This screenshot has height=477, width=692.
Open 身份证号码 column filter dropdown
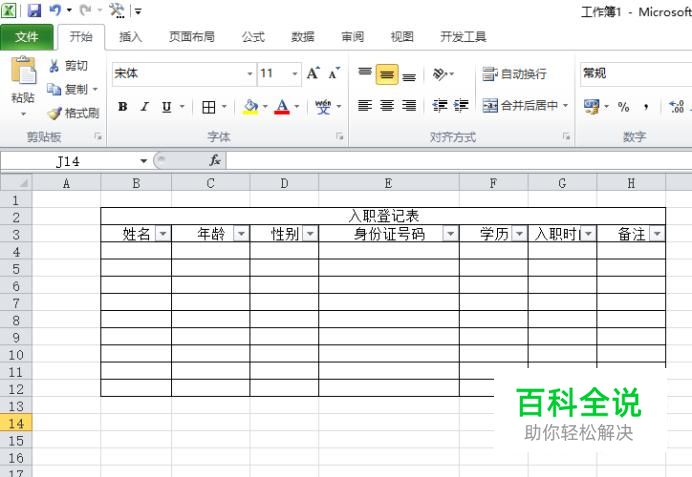(451, 233)
